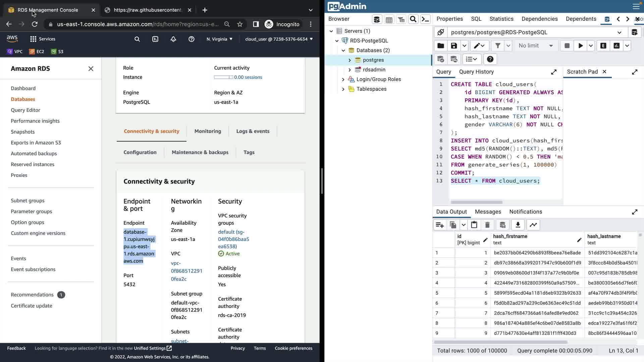The width and height of the screenshot is (644, 362).
Task: Open the Monitoring tab in RDS
Action: [208, 131]
